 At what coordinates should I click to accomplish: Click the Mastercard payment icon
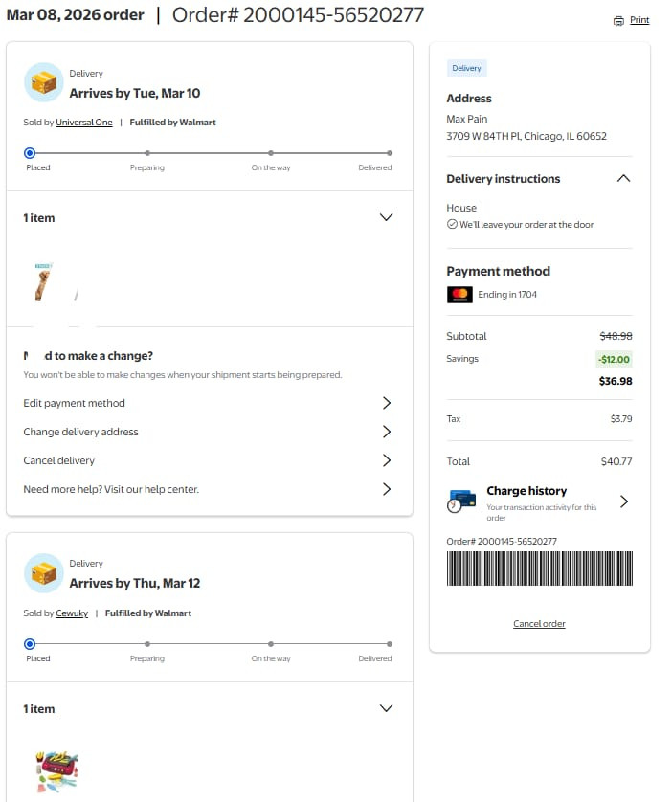[x=459, y=295]
